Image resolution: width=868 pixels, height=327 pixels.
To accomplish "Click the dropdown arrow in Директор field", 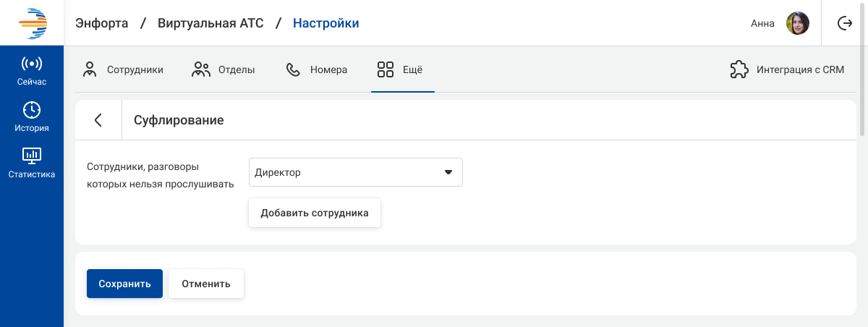I will point(448,172).
